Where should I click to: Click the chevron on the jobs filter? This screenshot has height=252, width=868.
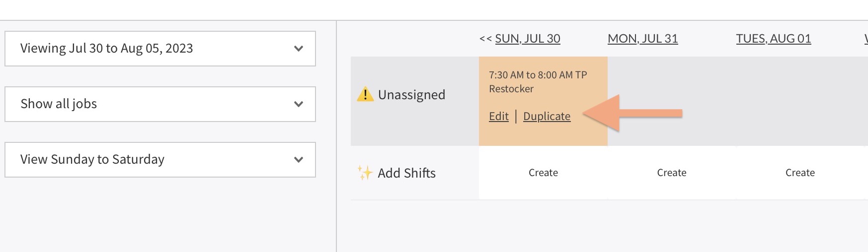(x=299, y=104)
